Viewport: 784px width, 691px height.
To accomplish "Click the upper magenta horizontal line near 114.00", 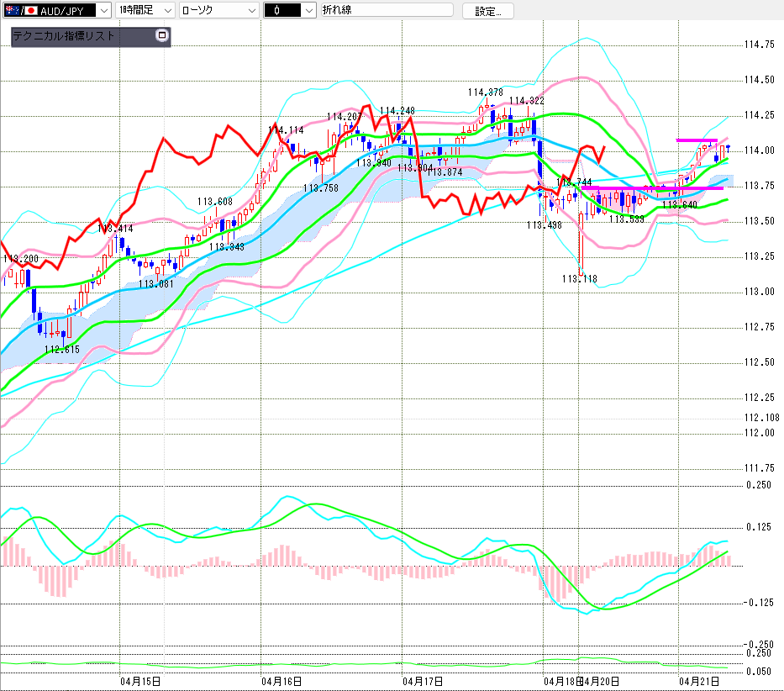I will 697,140.
